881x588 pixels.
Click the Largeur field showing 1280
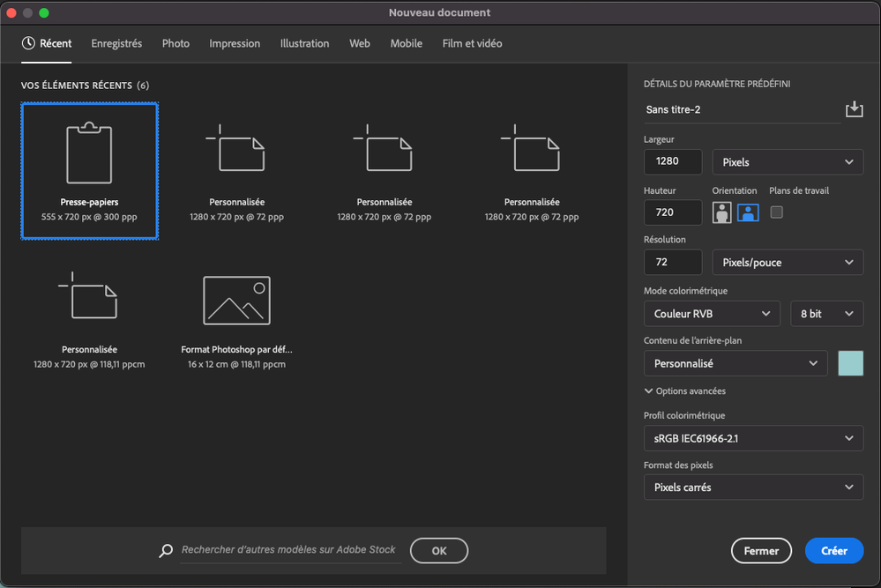click(673, 161)
